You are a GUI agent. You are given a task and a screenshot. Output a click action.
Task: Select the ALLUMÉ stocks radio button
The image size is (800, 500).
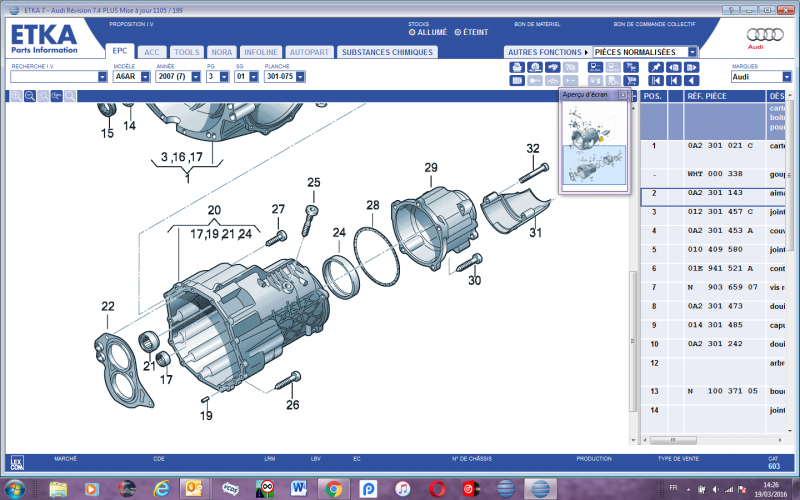pyautogui.click(x=411, y=32)
